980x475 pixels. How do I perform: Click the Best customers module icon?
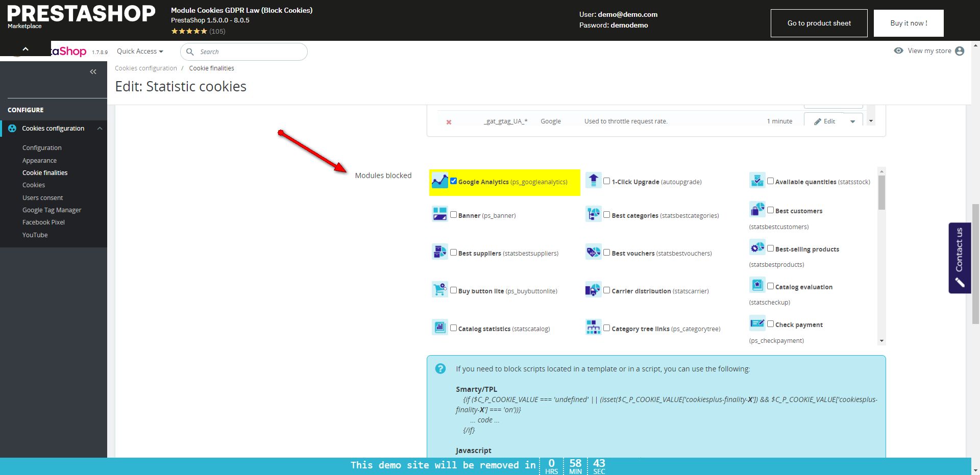[757, 209]
